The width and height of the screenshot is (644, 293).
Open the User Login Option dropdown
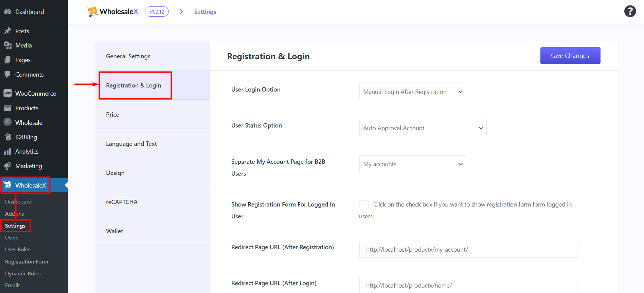[x=413, y=92]
